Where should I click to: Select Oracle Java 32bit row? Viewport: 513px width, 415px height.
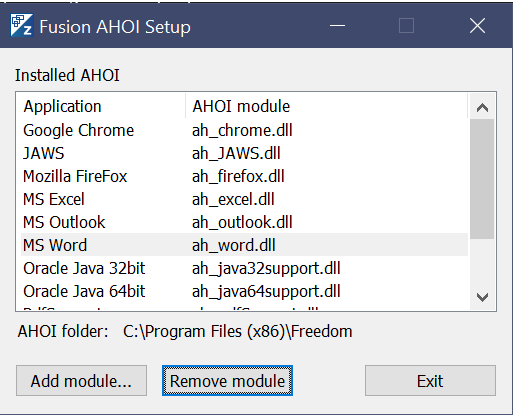244,268
